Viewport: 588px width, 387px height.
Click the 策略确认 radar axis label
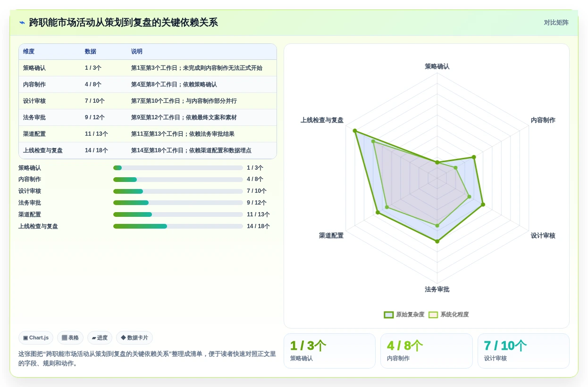click(x=437, y=66)
